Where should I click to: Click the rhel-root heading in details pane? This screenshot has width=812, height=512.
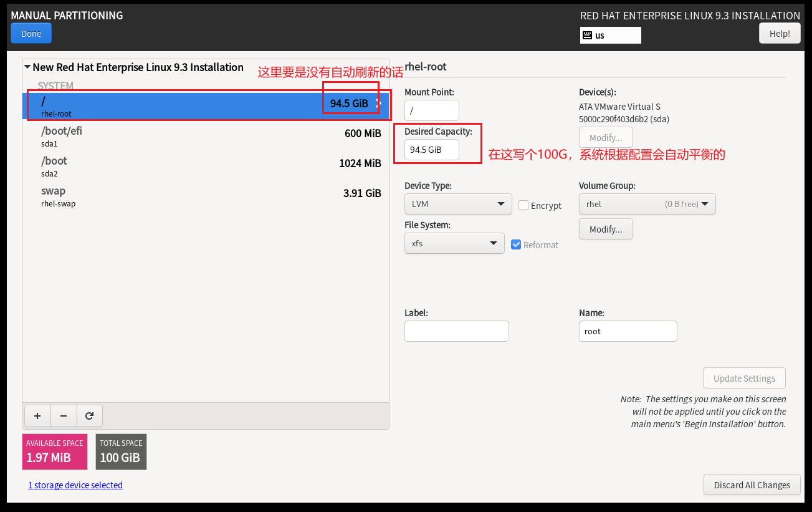point(426,67)
